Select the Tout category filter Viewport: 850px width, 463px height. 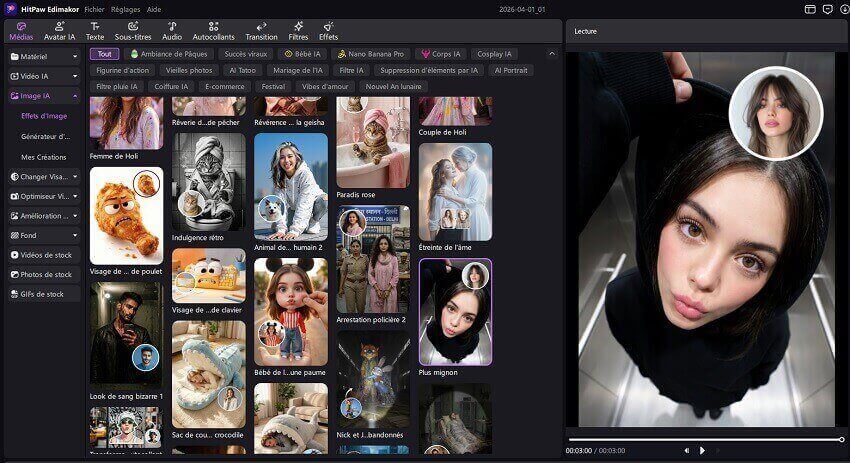[104, 54]
